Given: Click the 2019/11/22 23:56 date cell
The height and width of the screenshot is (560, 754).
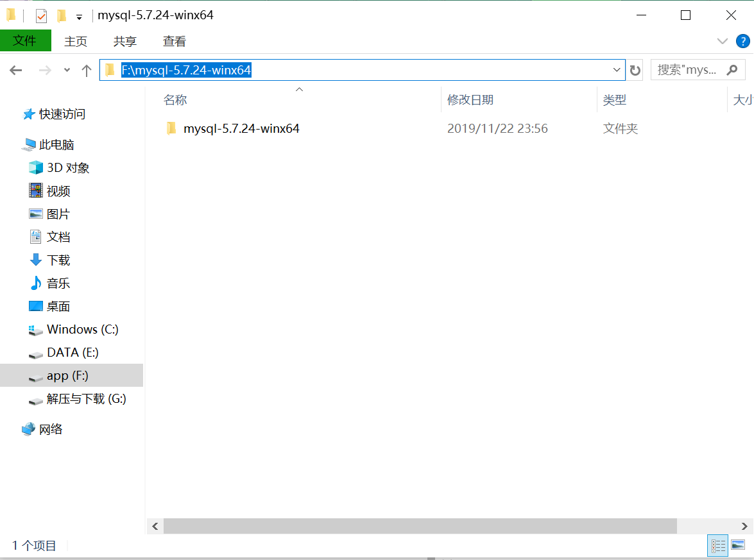Looking at the screenshot, I should (x=497, y=129).
